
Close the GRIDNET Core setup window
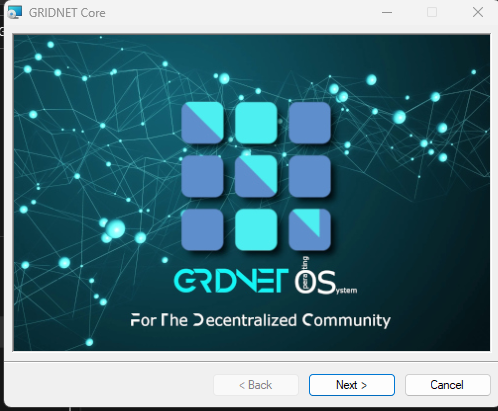(x=478, y=12)
